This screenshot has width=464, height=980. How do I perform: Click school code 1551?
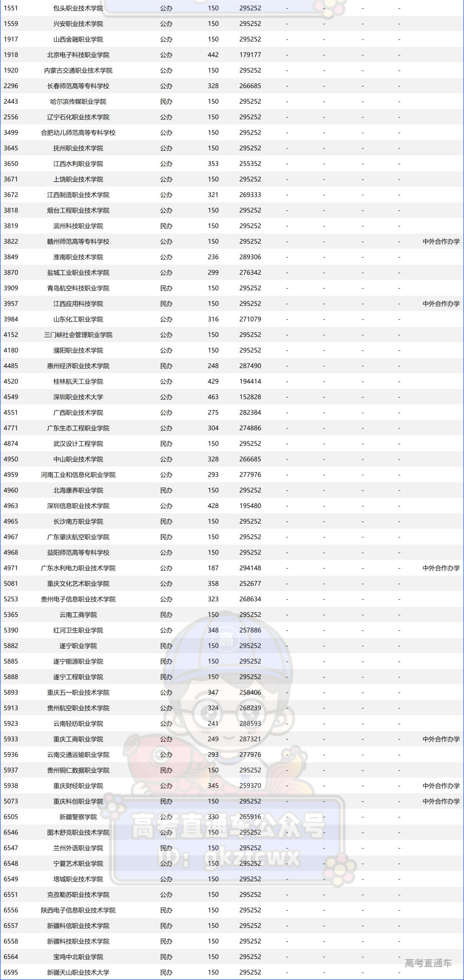[11, 8]
